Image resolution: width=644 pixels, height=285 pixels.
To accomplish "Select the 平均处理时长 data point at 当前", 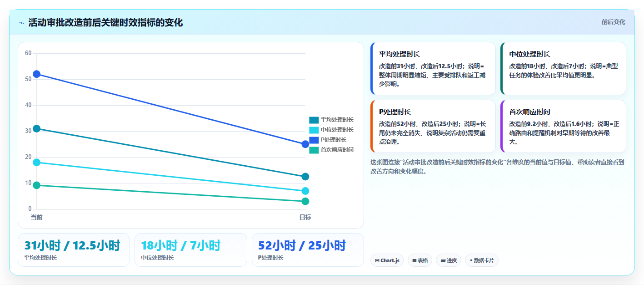I will pos(37,129).
